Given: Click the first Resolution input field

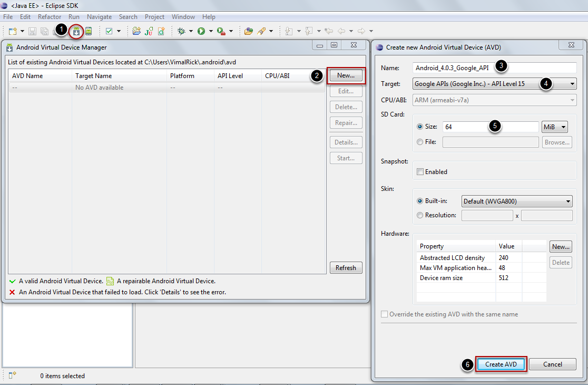Looking at the screenshot, I should 487,215.
